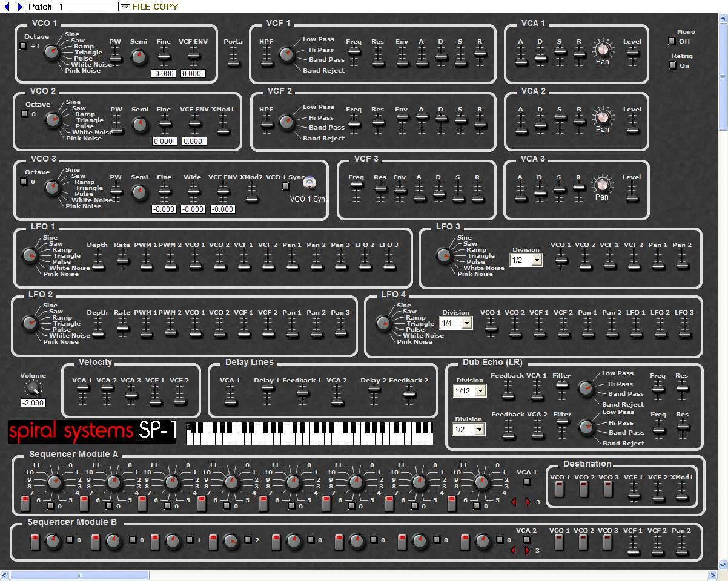The image size is (728, 581).
Task: Decrease Sequencer Module A step count
Action: point(514,502)
